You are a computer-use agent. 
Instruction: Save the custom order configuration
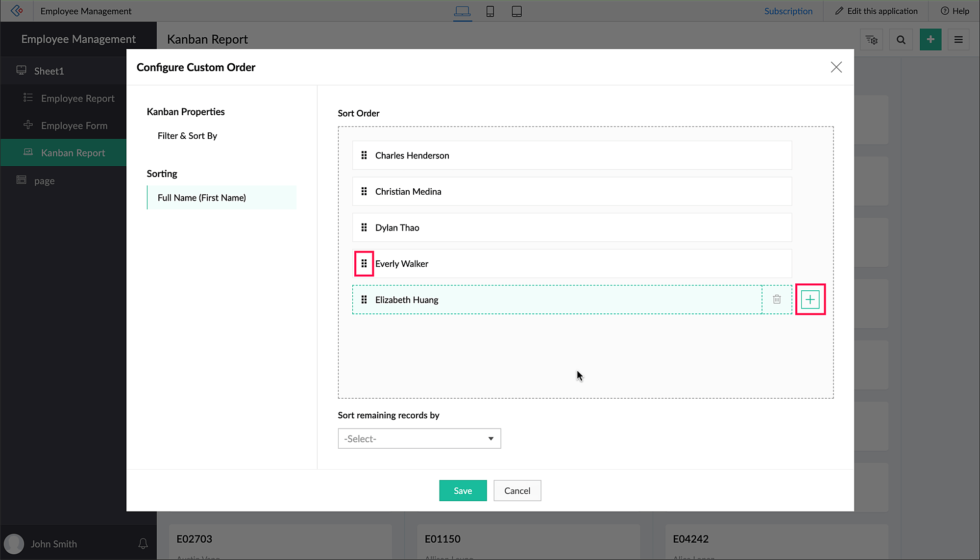pos(463,491)
